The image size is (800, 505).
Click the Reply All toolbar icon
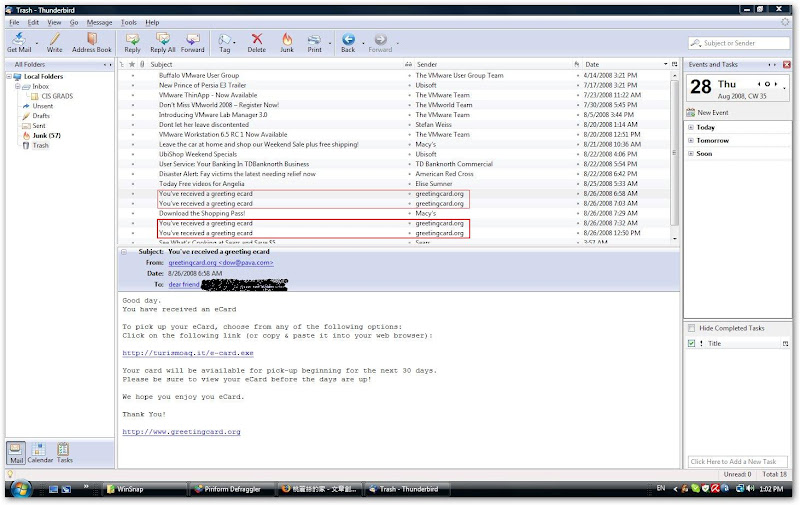click(162, 40)
